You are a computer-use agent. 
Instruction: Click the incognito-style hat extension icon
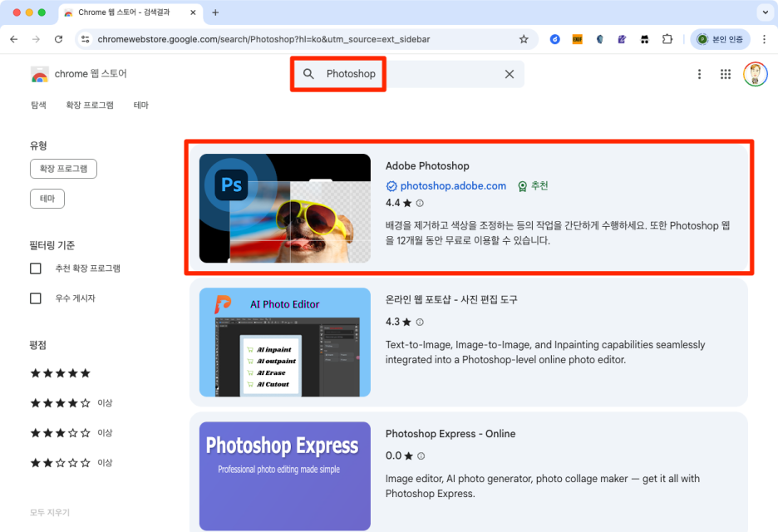tap(644, 39)
